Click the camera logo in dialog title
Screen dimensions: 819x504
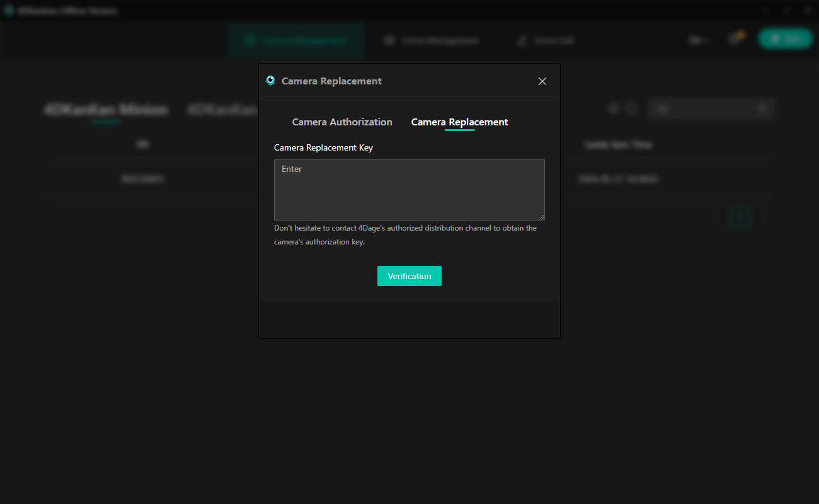click(x=271, y=81)
